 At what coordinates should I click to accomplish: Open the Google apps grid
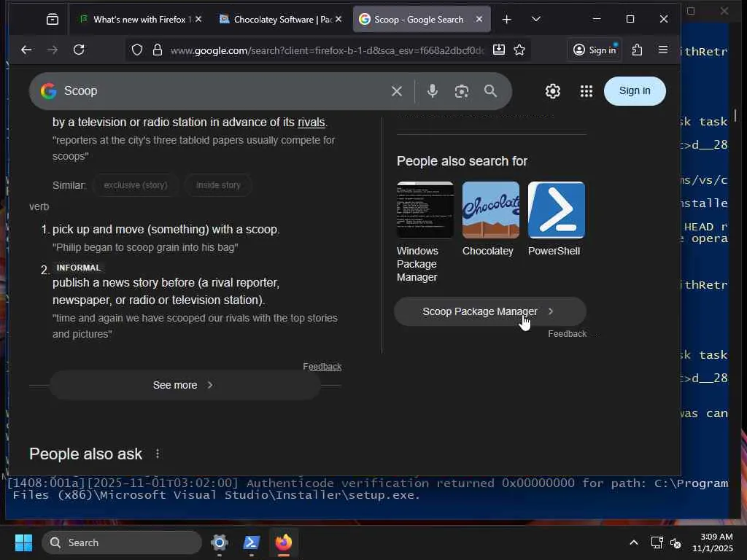[x=587, y=91]
